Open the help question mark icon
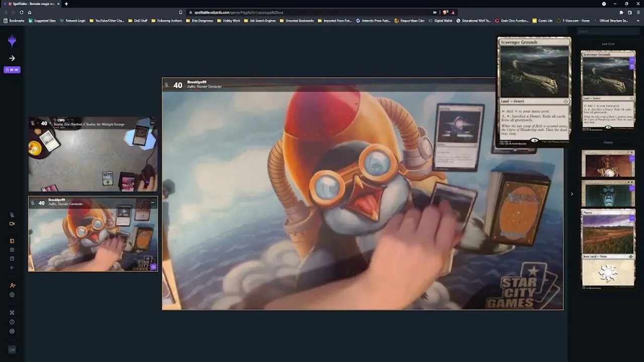644x362 pixels. point(12,322)
